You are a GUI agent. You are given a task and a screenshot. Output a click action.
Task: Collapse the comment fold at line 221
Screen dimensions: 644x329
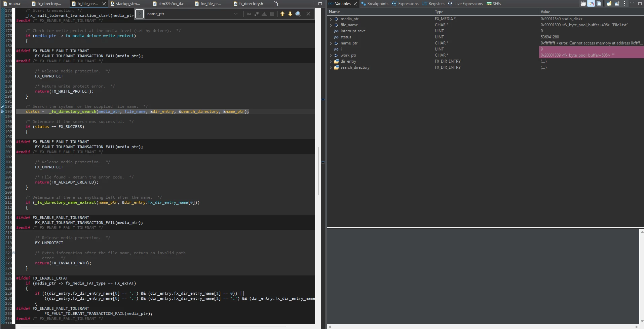[x=13, y=253]
